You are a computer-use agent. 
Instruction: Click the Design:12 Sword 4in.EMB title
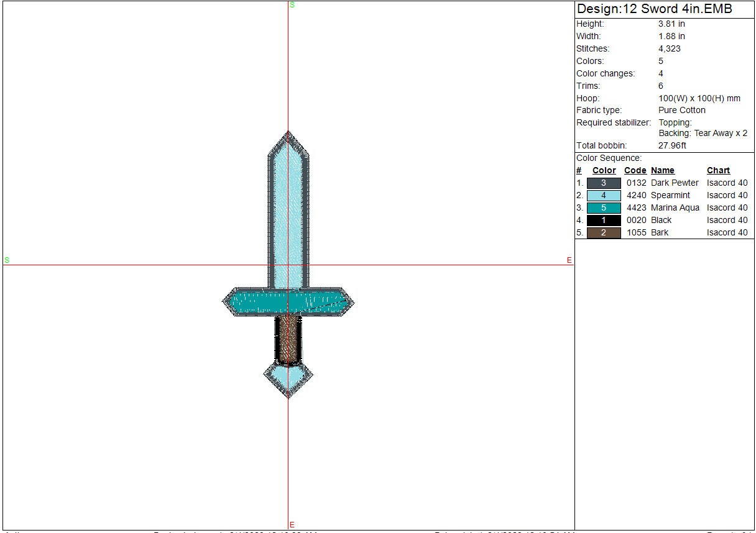coord(655,9)
